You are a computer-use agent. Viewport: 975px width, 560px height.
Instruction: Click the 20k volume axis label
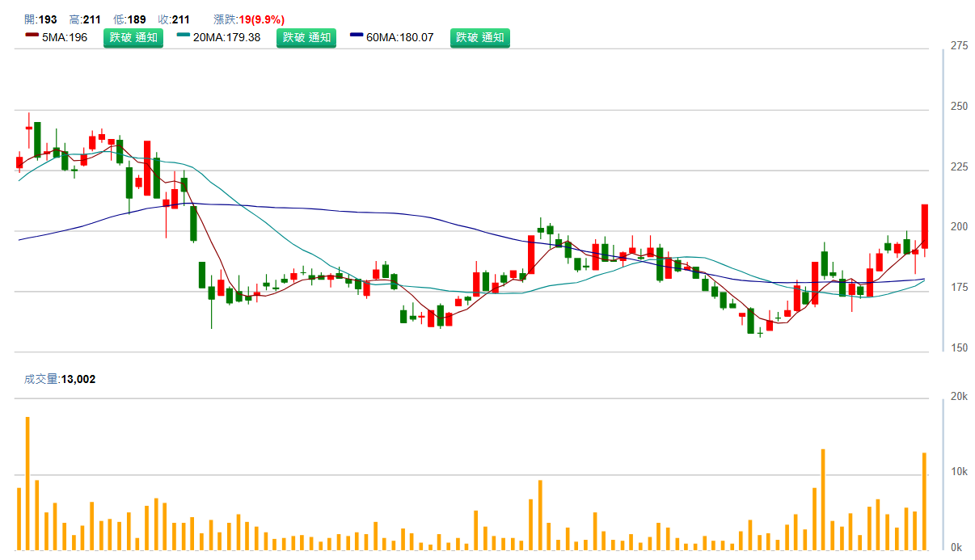tap(960, 396)
